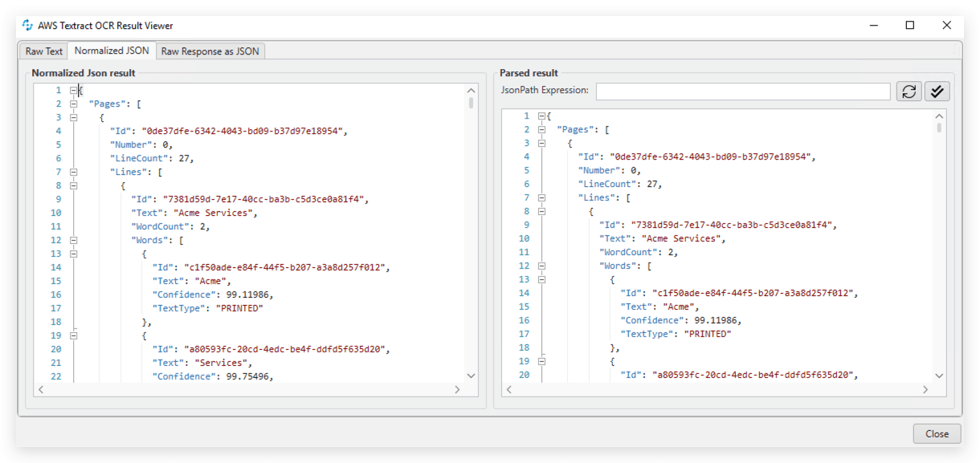The image size is (980, 463).
Task: Collapse the root JSON node in the Parsed result
Action: tap(542, 115)
